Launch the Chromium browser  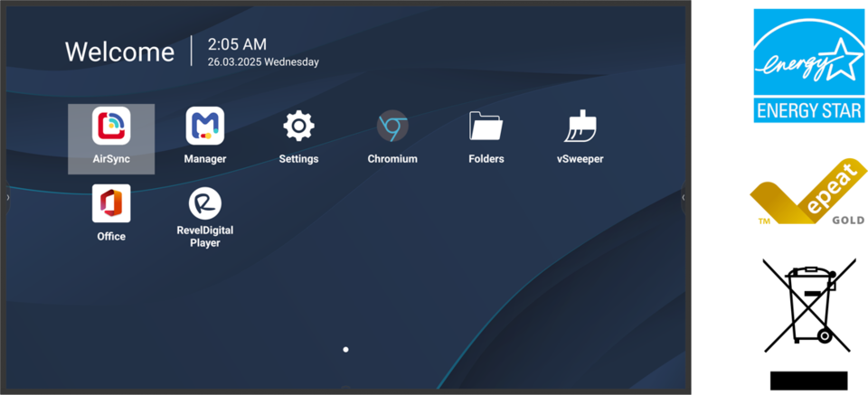click(x=392, y=127)
